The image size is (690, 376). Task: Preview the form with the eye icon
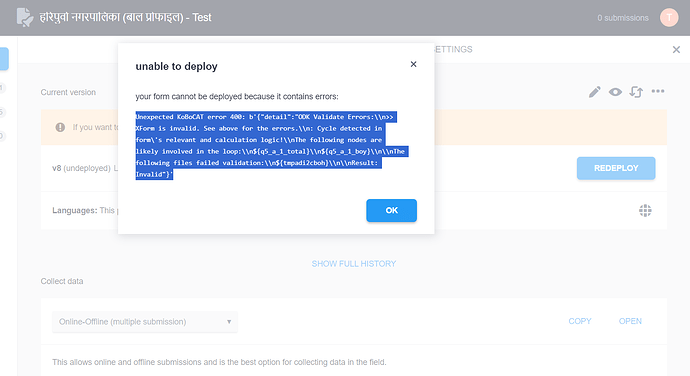coord(615,92)
